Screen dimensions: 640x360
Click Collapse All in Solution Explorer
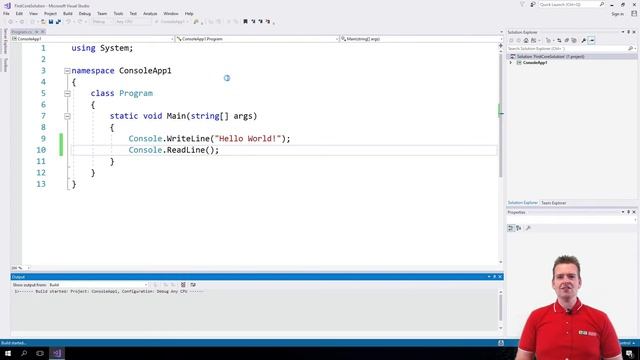coord(567,40)
